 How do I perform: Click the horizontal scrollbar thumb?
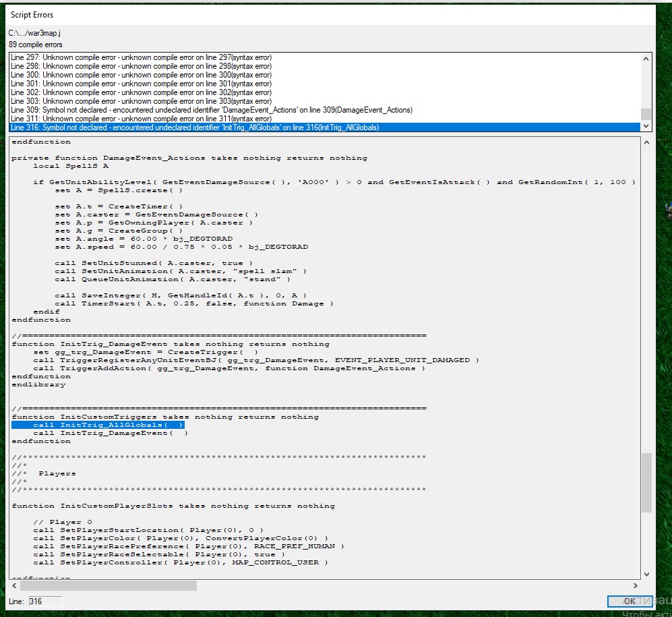click(x=108, y=585)
